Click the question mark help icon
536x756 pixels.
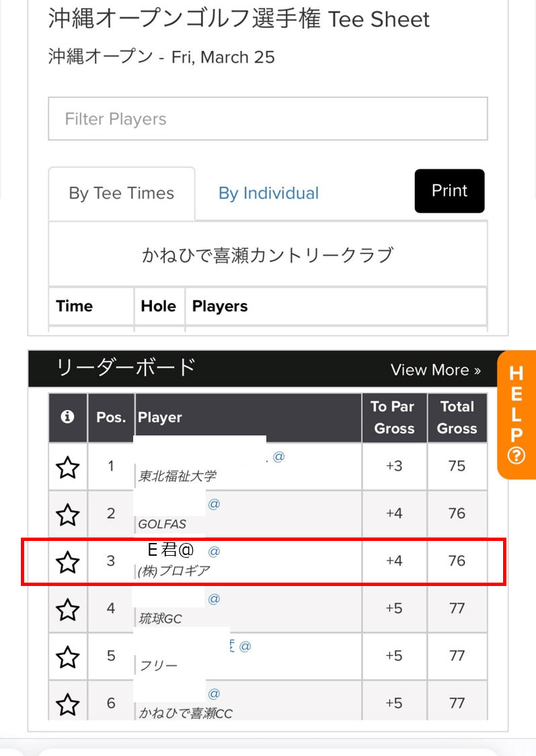(516, 456)
